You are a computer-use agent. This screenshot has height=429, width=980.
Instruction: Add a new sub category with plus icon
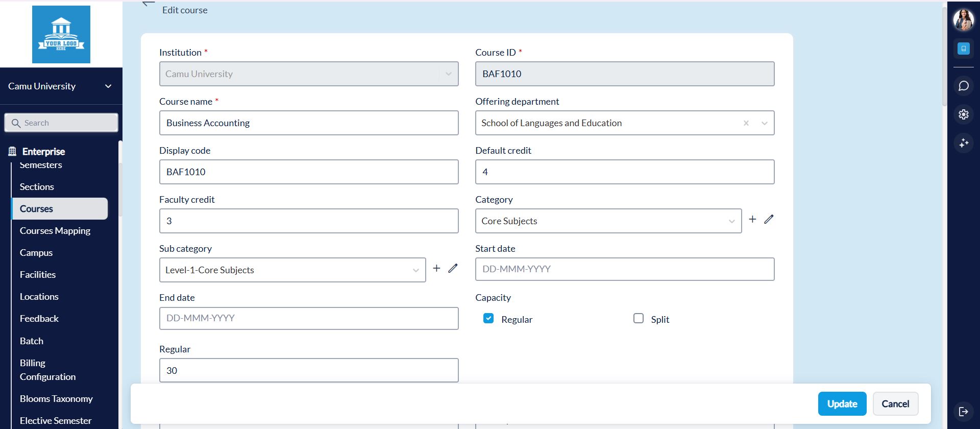pyautogui.click(x=436, y=268)
